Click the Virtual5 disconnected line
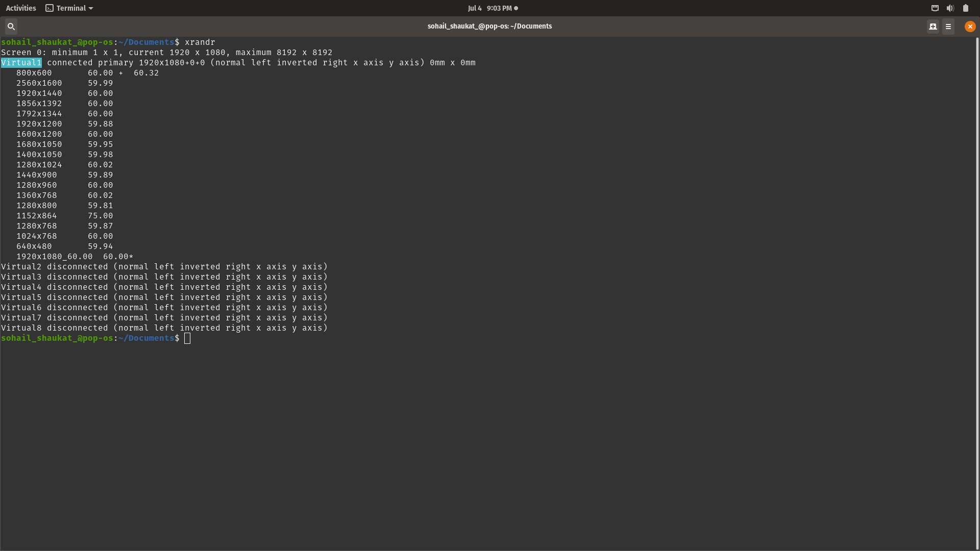The image size is (980, 551). pyautogui.click(x=164, y=297)
